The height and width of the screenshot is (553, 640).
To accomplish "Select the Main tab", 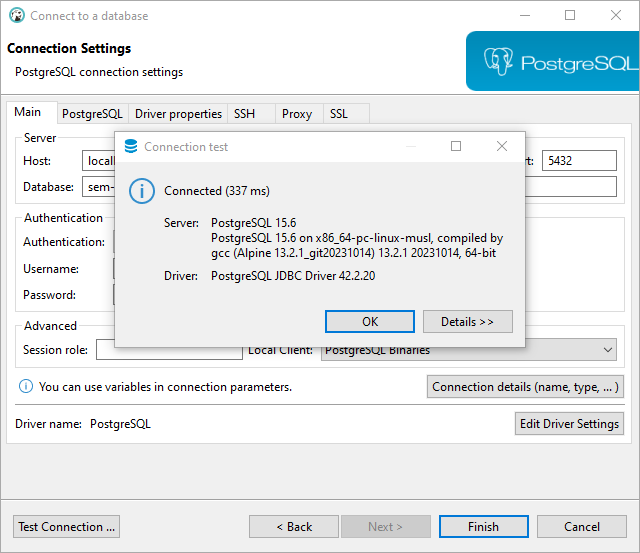I will click(28, 113).
